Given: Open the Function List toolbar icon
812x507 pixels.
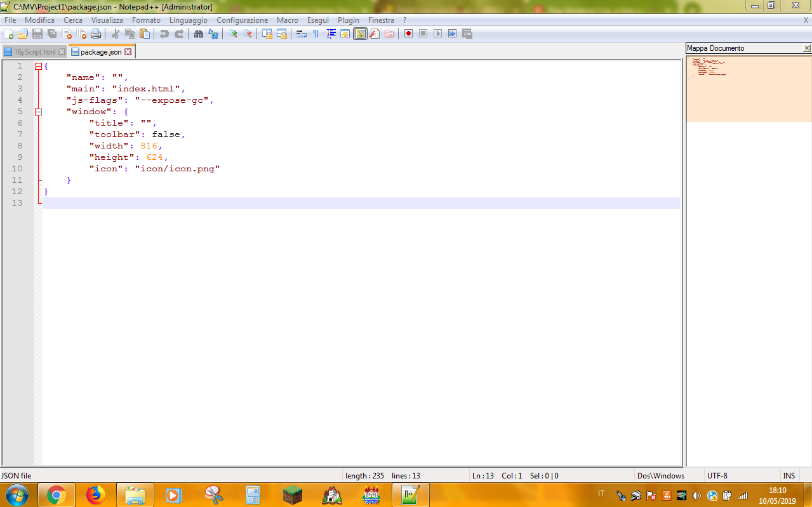Looking at the screenshot, I should pyautogui.click(x=375, y=34).
